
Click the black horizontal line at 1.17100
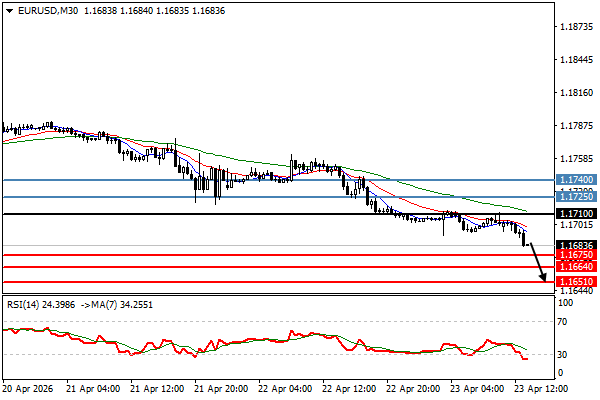pos(270,214)
